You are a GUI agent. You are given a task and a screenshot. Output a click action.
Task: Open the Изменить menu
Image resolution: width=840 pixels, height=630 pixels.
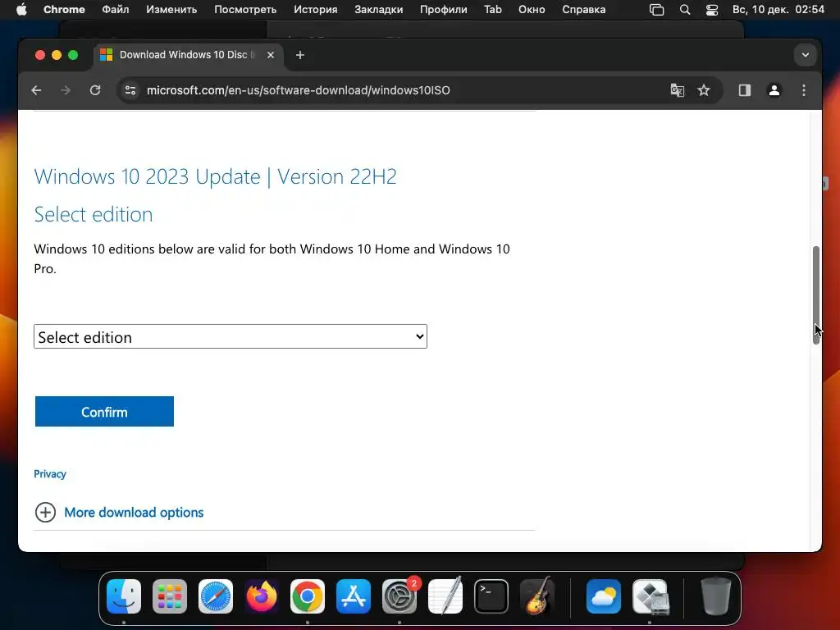171,10
